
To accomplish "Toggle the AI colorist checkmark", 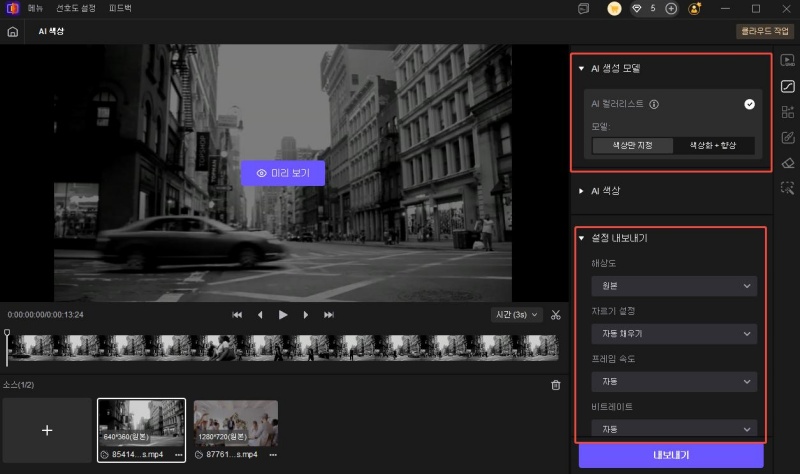I will pyautogui.click(x=749, y=103).
